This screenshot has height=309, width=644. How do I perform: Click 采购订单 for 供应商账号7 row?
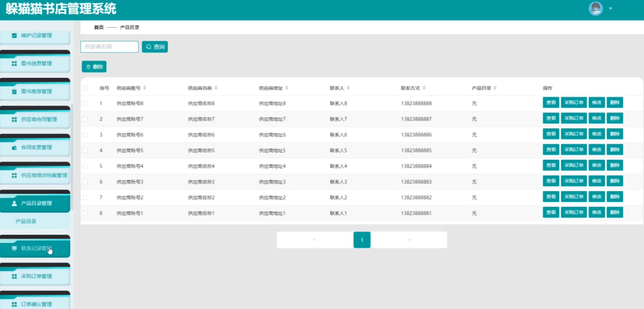[x=574, y=118]
